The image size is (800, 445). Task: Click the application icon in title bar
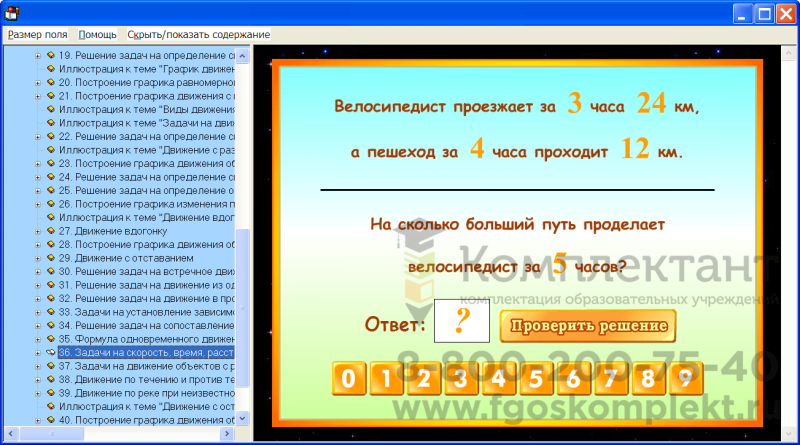11,13
